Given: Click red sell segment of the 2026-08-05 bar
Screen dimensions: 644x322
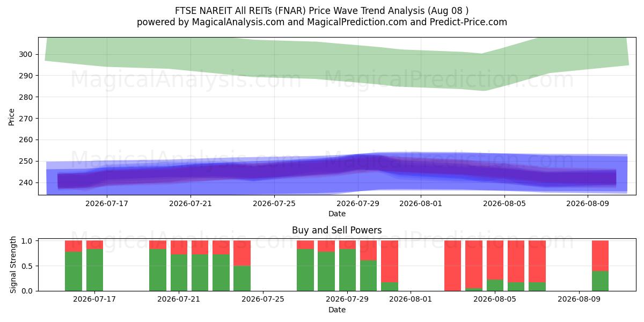Looking at the screenshot, I should [495, 260].
